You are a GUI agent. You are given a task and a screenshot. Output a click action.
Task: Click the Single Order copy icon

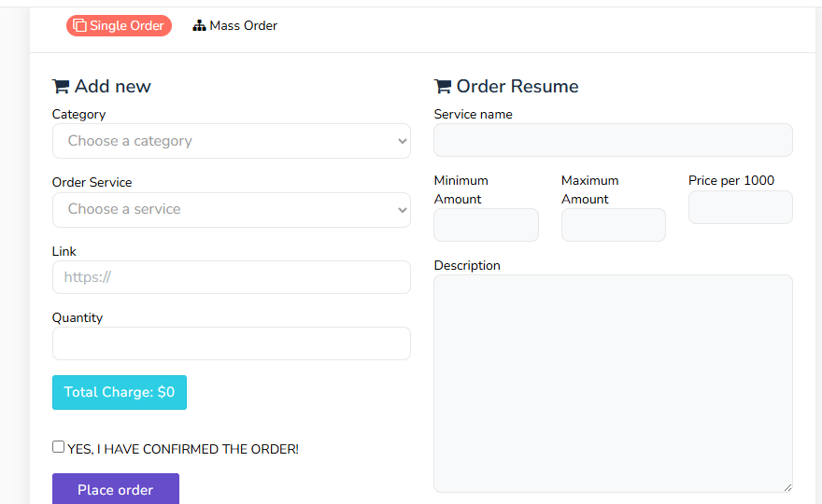pos(79,26)
